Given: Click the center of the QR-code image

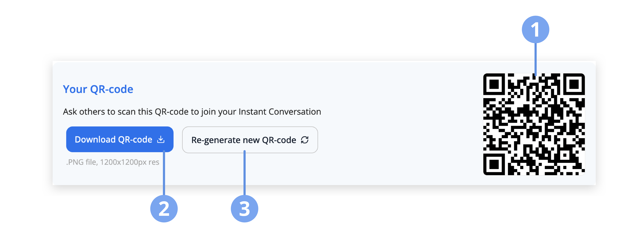Looking at the screenshot, I should (x=534, y=124).
